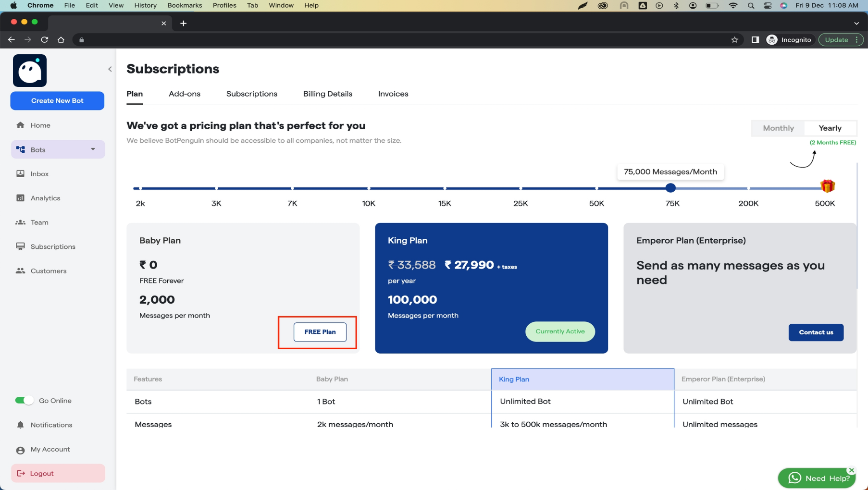The image size is (868, 490).
Task: Reload the current page
Action: click(44, 40)
